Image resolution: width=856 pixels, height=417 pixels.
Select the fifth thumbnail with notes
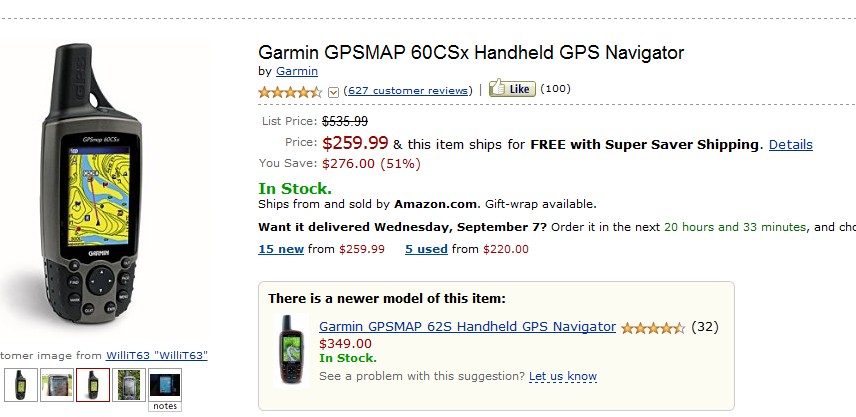coord(165,384)
